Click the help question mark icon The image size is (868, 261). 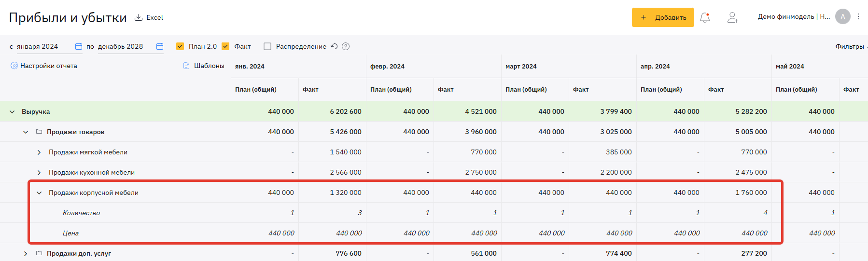(x=346, y=46)
